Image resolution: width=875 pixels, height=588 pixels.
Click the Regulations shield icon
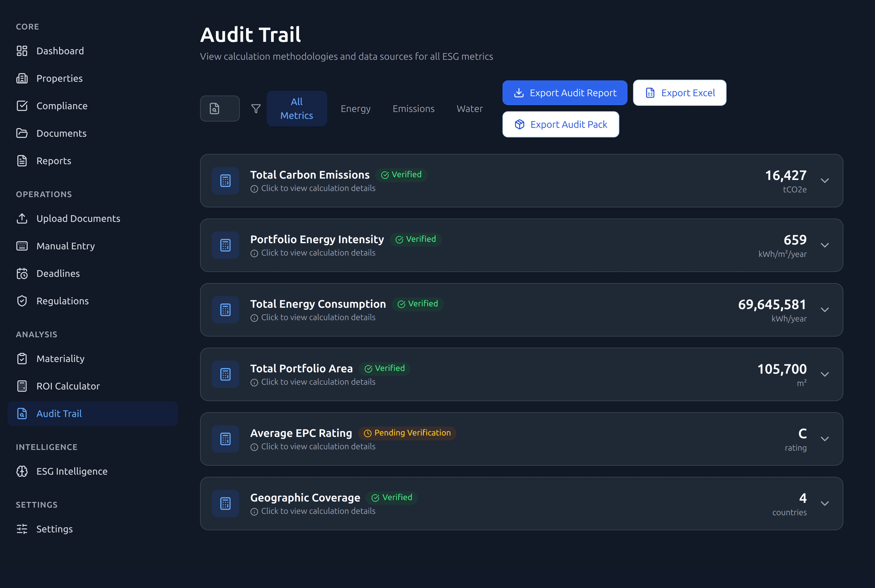click(x=22, y=301)
